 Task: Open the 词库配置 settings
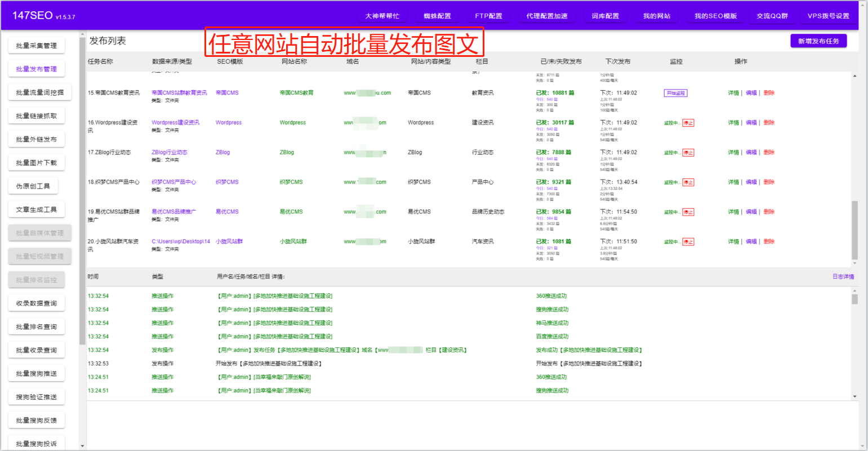tap(605, 16)
